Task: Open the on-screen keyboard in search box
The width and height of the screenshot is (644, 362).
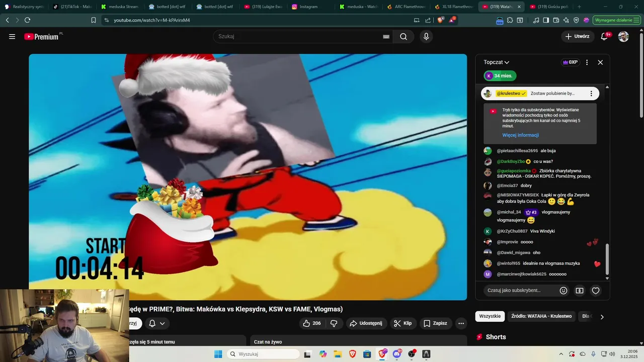Action: (x=386, y=37)
